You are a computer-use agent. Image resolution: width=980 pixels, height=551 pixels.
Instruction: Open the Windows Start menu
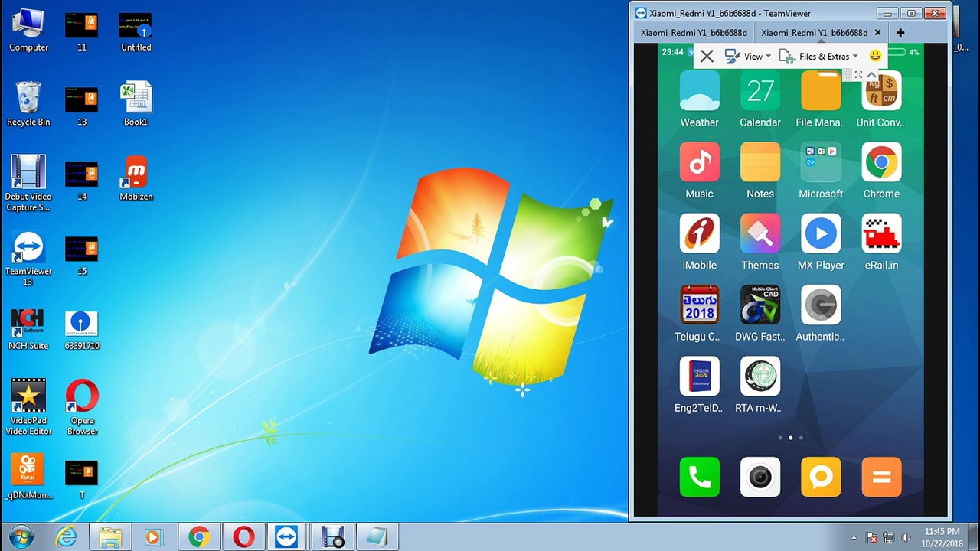coord(21,537)
